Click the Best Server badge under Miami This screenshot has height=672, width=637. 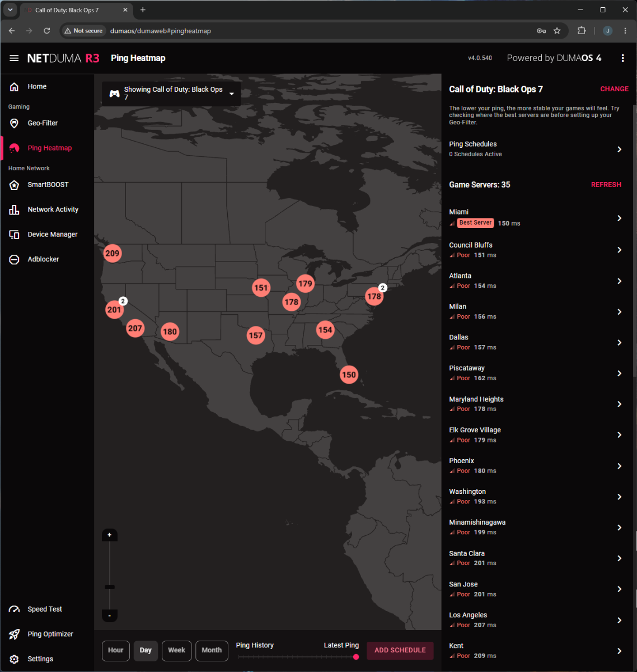[x=475, y=223]
